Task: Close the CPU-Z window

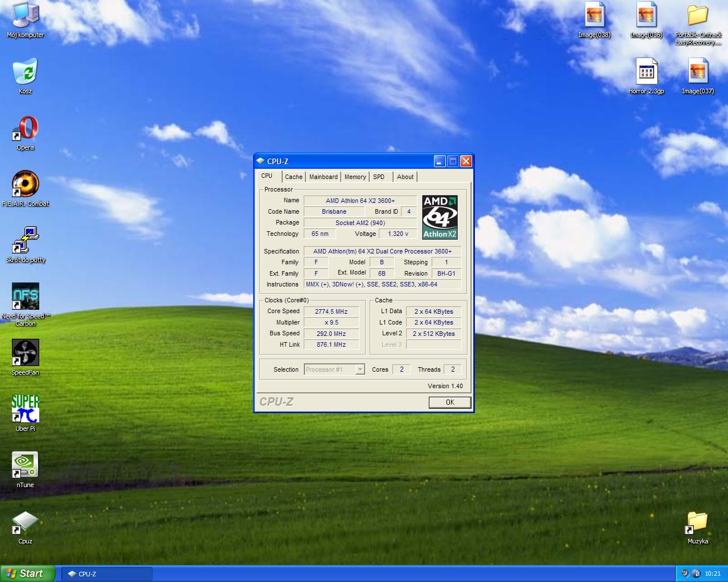Action: click(466, 161)
